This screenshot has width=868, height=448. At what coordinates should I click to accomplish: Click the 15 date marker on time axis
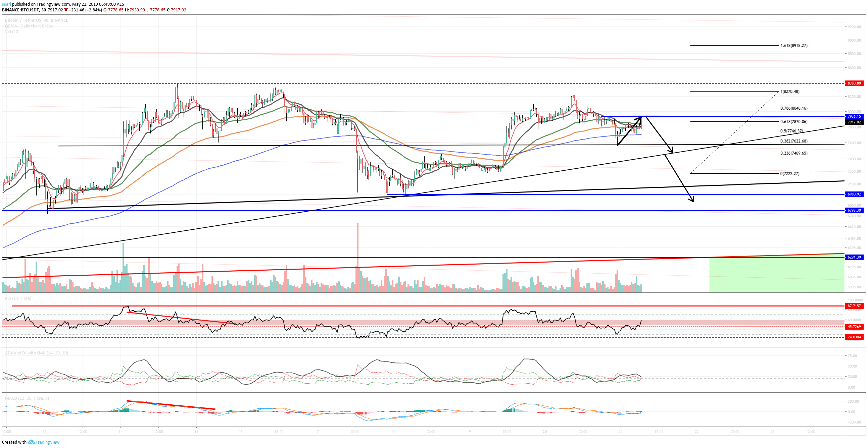coord(196,432)
